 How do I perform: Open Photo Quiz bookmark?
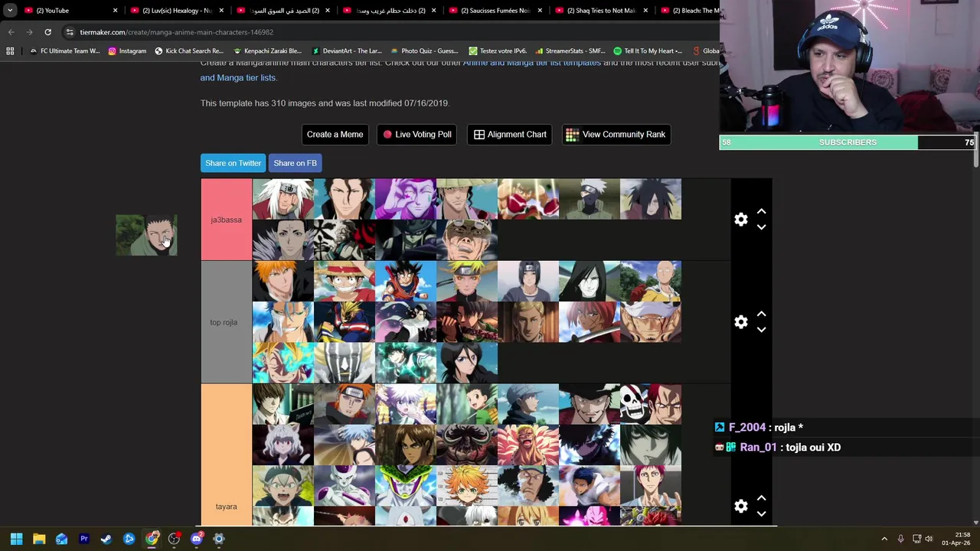[x=424, y=51]
